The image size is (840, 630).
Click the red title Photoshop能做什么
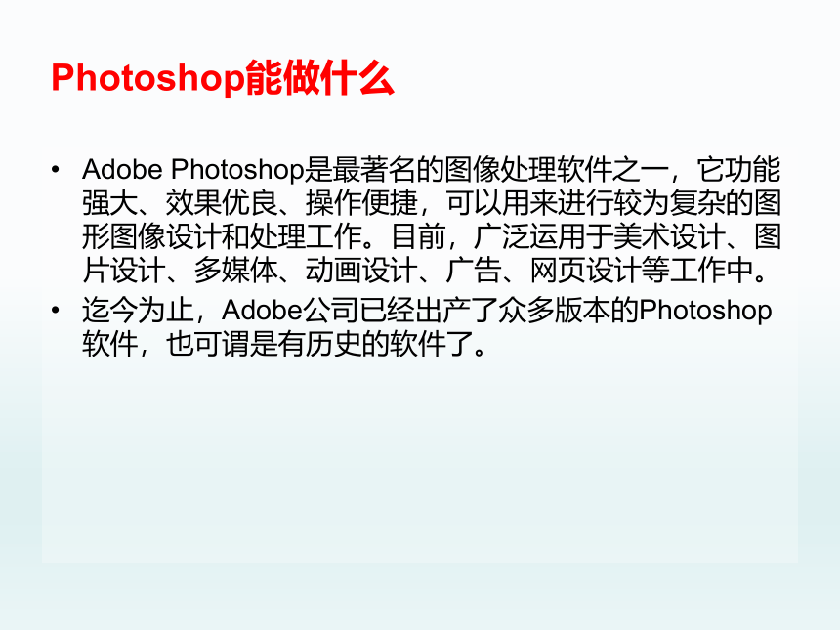[223, 78]
